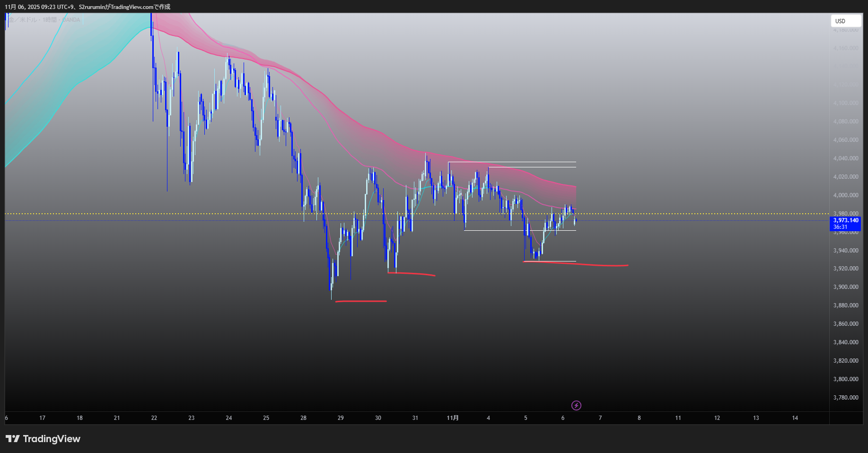Select the lowest red horizontal support line
The width and height of the screenshot is (868, 453).
[x=361, y=301]
